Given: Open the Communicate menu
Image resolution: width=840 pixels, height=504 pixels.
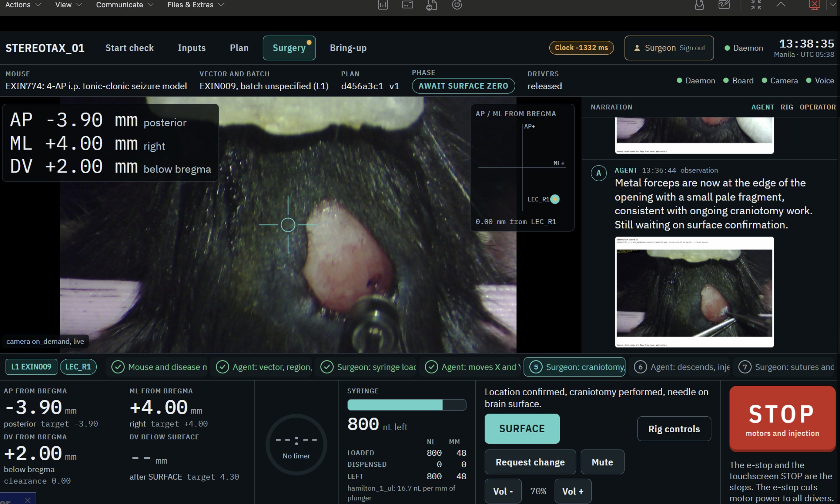Looking at the screenshot, I should click(124, 5).
